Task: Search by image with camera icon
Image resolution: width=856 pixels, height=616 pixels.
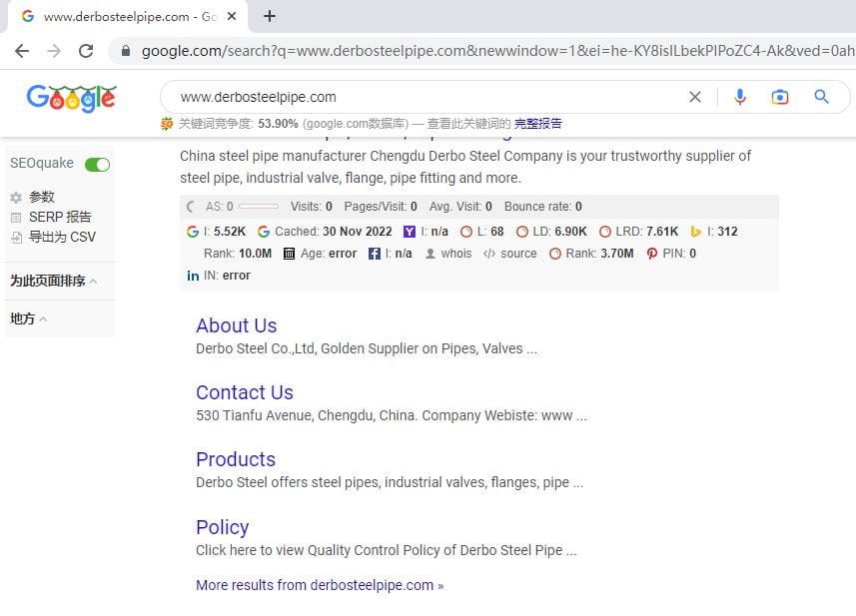Action: point(779,97)
